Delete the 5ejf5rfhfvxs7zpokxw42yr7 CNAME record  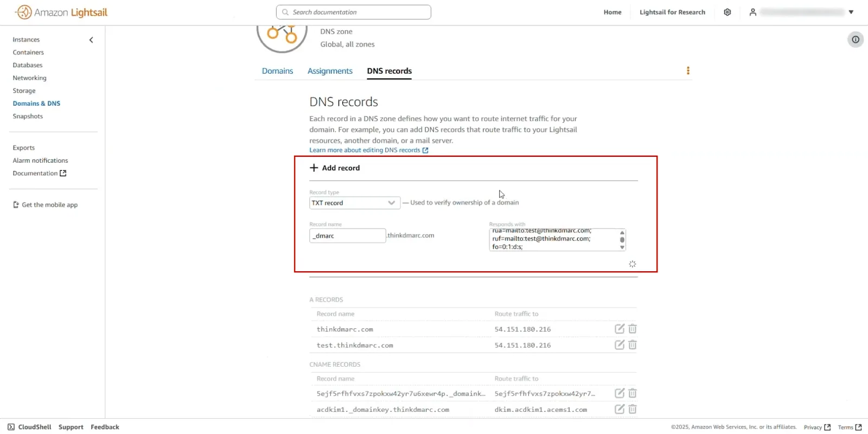pyautogui.click(x=633, y=393)
